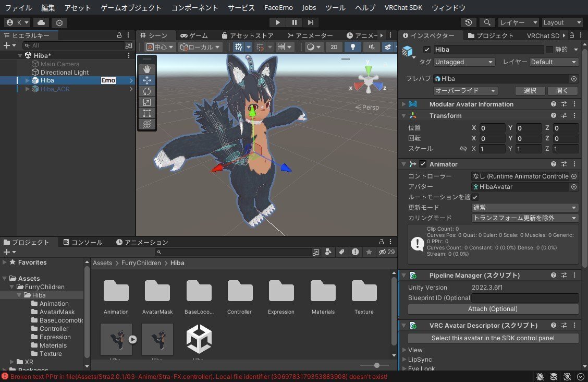Screen dimensions: 588x382
Task: Toggle the Static checkbox
Action: point(549,50)
